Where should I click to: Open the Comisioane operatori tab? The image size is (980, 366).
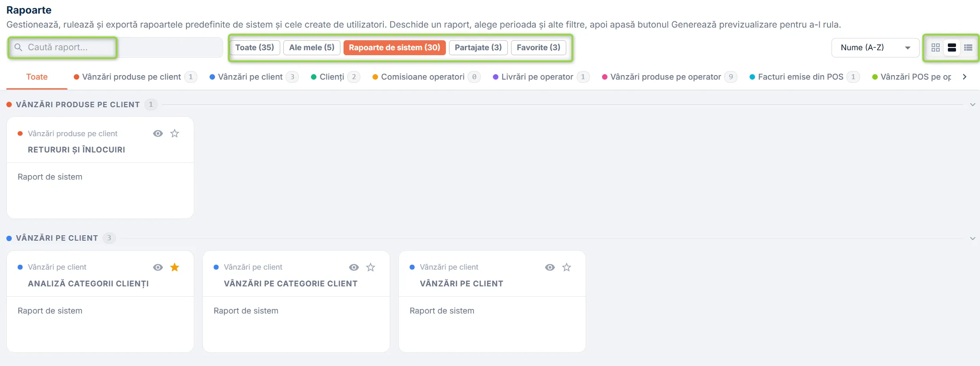[426, 77]
